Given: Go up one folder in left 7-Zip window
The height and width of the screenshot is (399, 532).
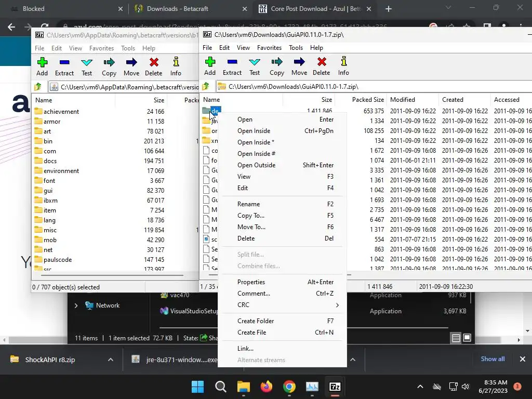Looking at the screenshot, I should [38, 87].
